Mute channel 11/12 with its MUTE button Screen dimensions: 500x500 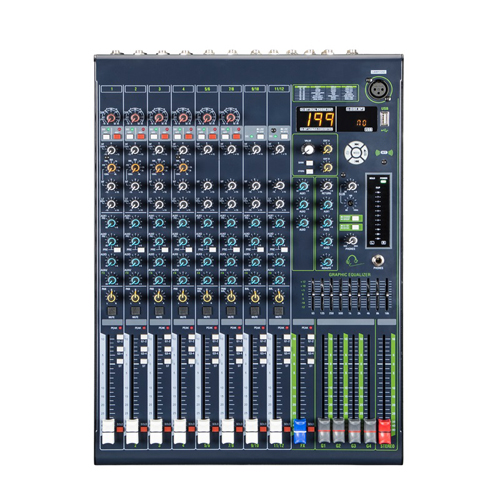point(279,311)
